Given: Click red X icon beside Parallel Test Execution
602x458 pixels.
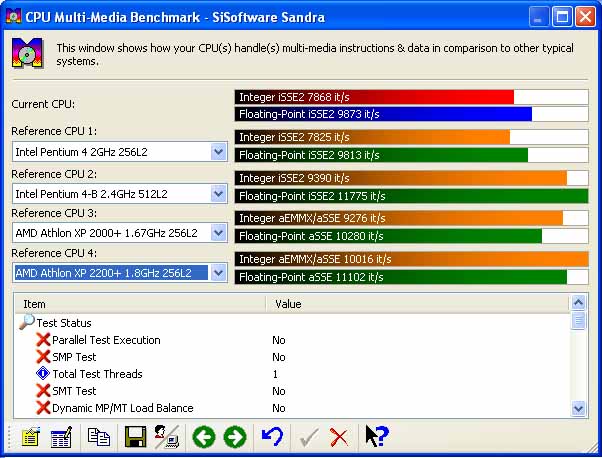Looking at the screenshot, I should click(x=43, y=339).
